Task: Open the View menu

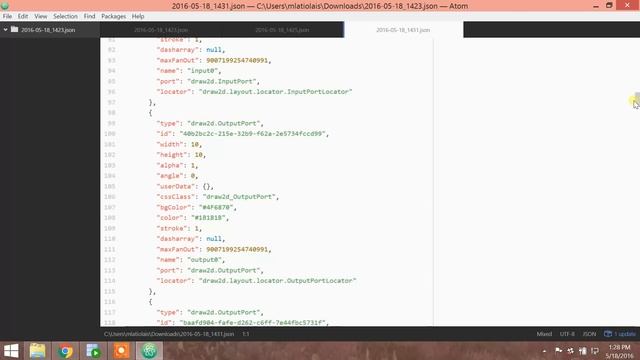Action: 40,16
